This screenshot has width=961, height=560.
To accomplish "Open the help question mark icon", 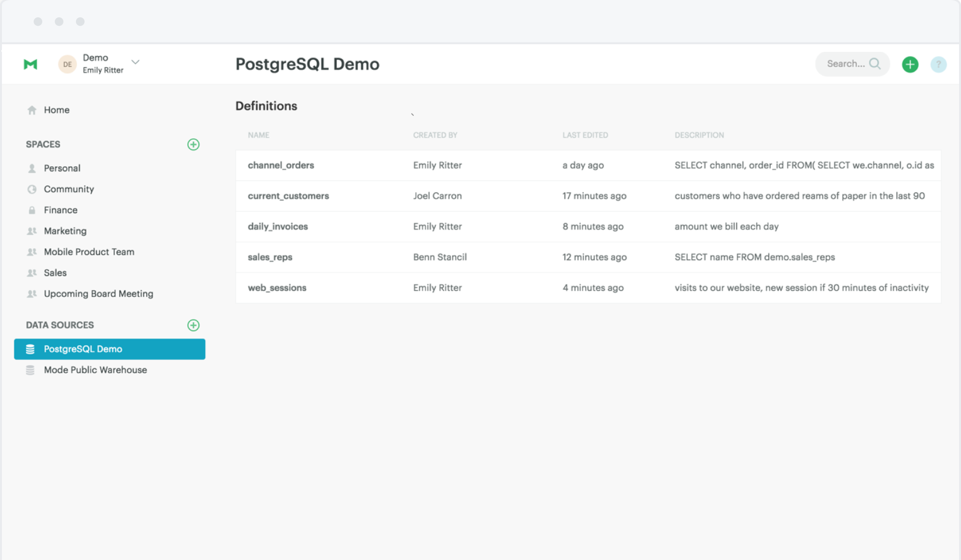I will [x=938, y=64].
